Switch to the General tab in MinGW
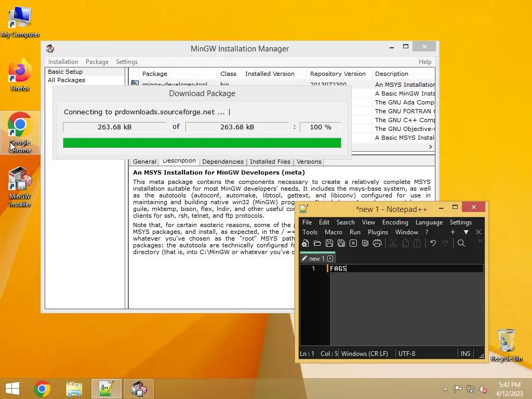Image resolution: width=532 pixels, height=399 pixels. click(144, 162)
